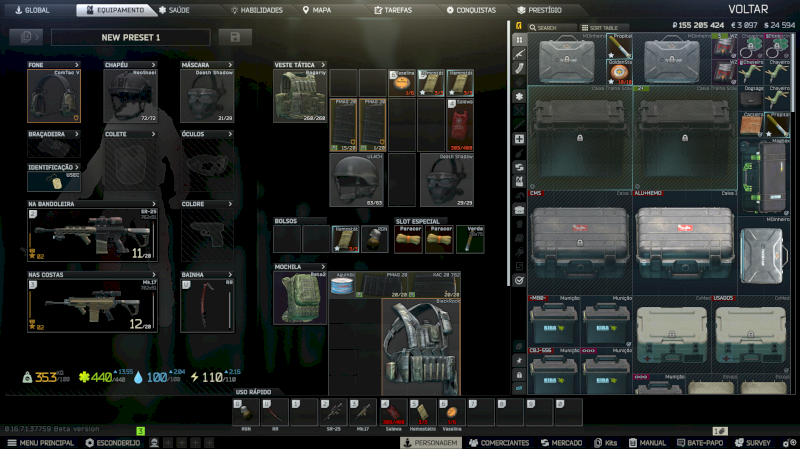Expand the Fone slot chevron
This screenshot has width=800, height=449.
click(x=77, y=65)
